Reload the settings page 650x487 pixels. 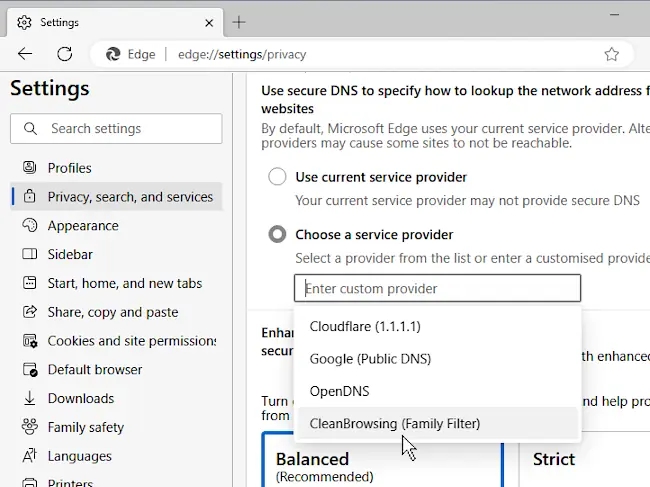pos(65,54)
